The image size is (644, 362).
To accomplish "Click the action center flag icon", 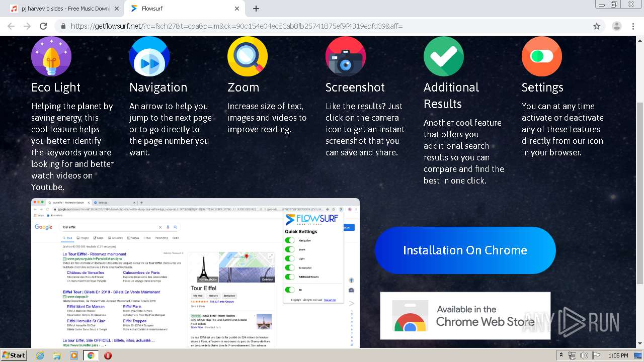I will [x=596, y=355].
